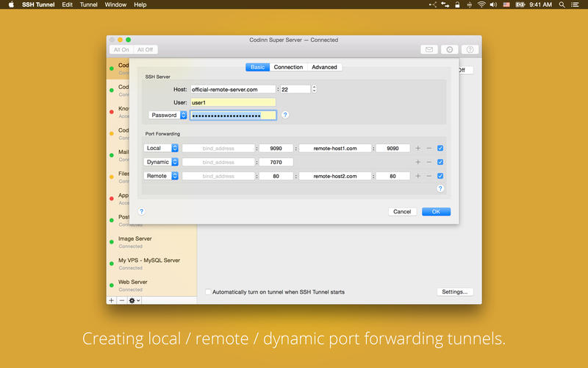This screenshot has width=588, height=368.
Task: Click plus icon in Remote forwarding row
Action: 417,176
